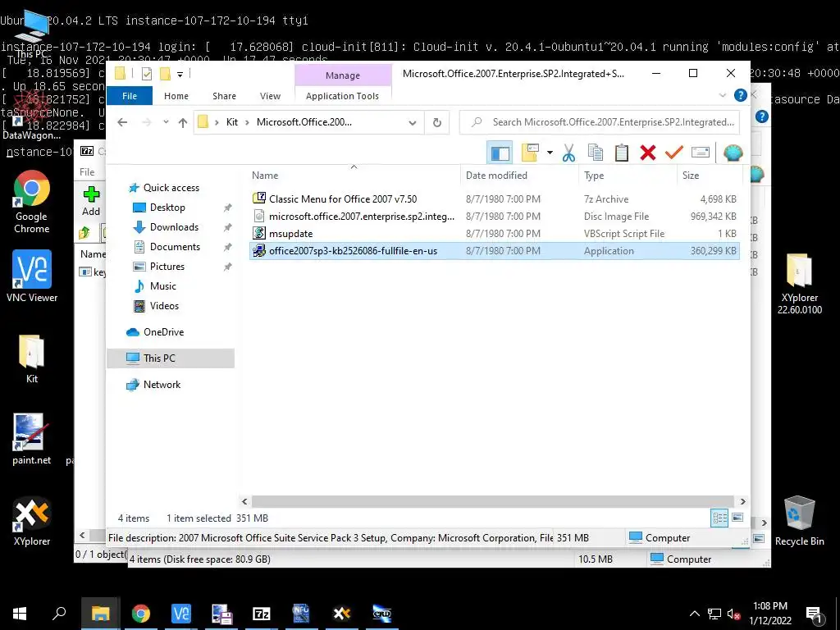Click the 969,342 KB size cell
Image resolution: width=840 pixels, height=630 pixels.
point(713,217)
